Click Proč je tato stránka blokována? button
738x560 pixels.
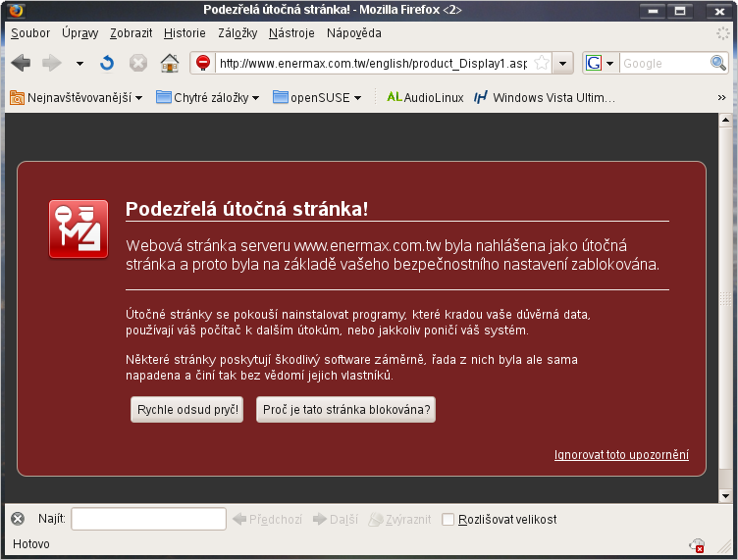[345, 410]
